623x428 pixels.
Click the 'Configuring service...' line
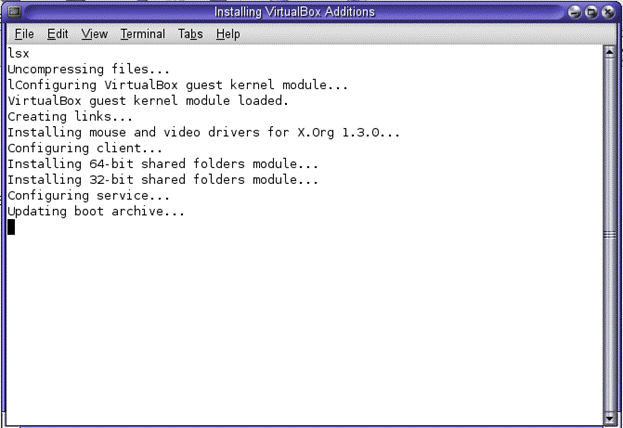[88, 196]
